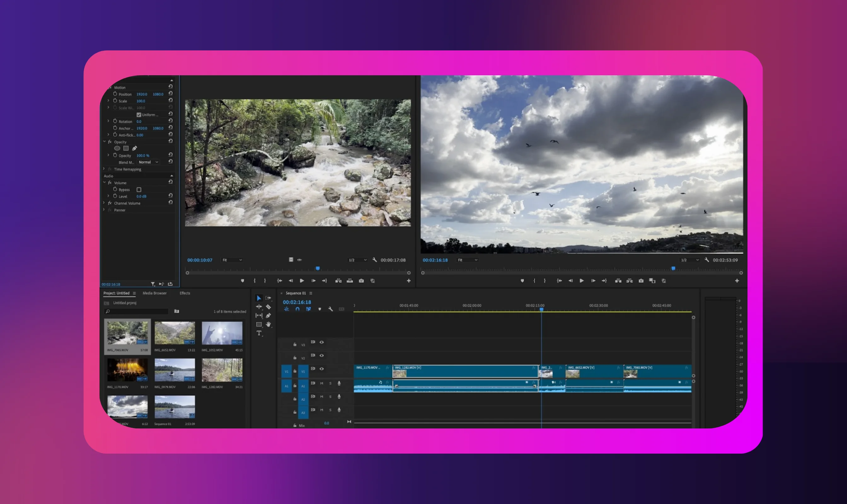Switch to the Media Browser tab

pos(155,293)
